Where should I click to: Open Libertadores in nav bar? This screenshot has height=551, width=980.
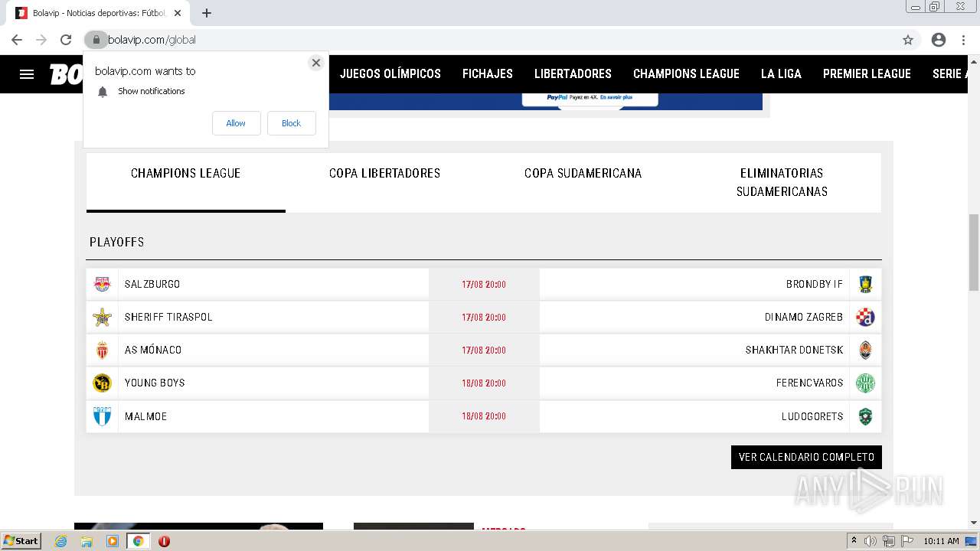(573, 74)
